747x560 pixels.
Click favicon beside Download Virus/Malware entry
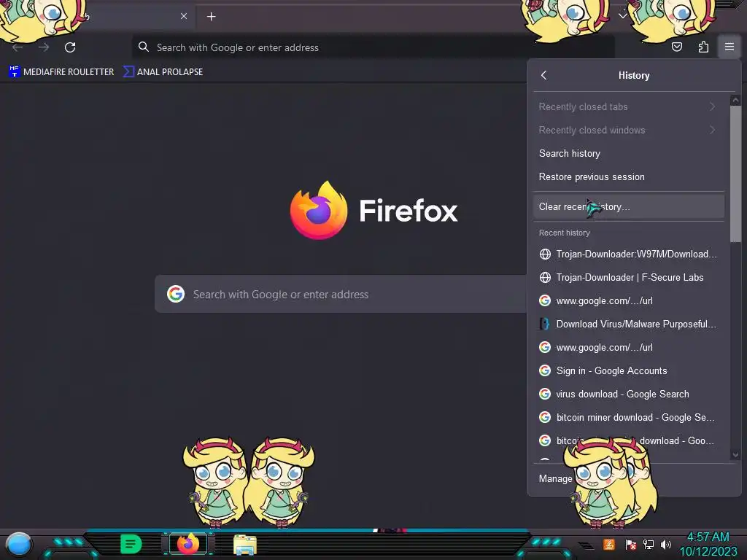(x=545, y=324)
